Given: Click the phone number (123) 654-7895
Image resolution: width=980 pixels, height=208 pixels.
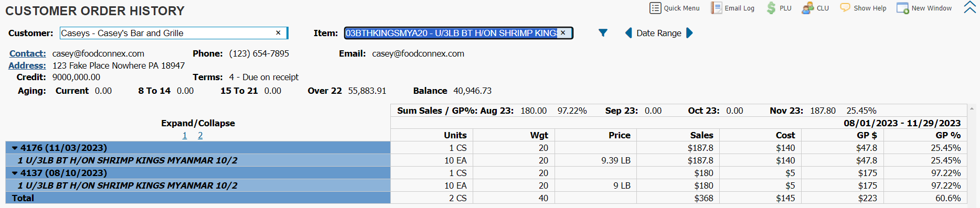Looking at the screenshot, I should pos(259,53).
